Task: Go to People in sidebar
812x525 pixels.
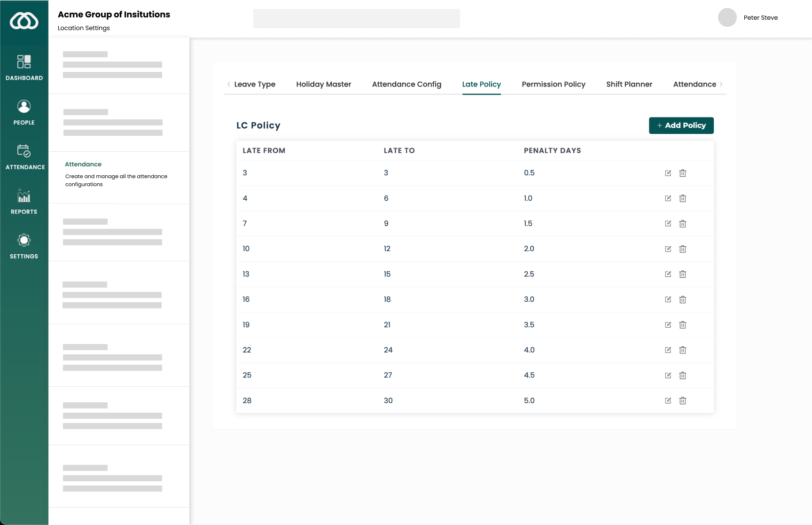Action: (x=24, y=107)
